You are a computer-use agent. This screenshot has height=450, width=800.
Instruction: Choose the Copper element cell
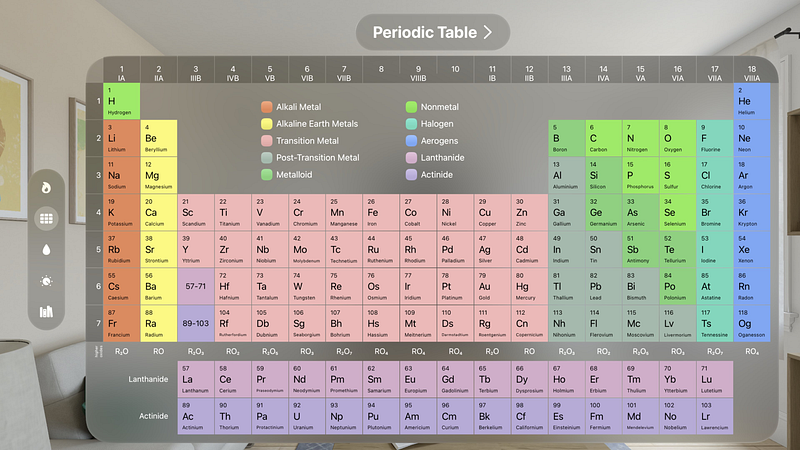click(492, 212)
